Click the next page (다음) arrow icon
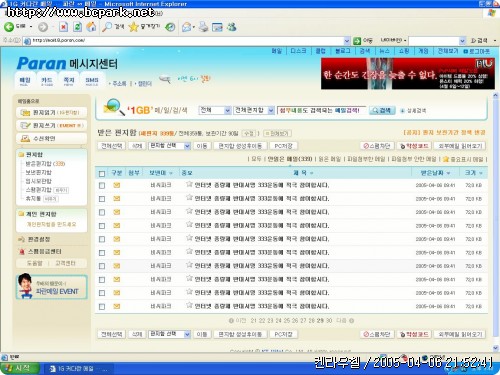The image size is (500, 375). pyautogui.click(x=351, y=321)
